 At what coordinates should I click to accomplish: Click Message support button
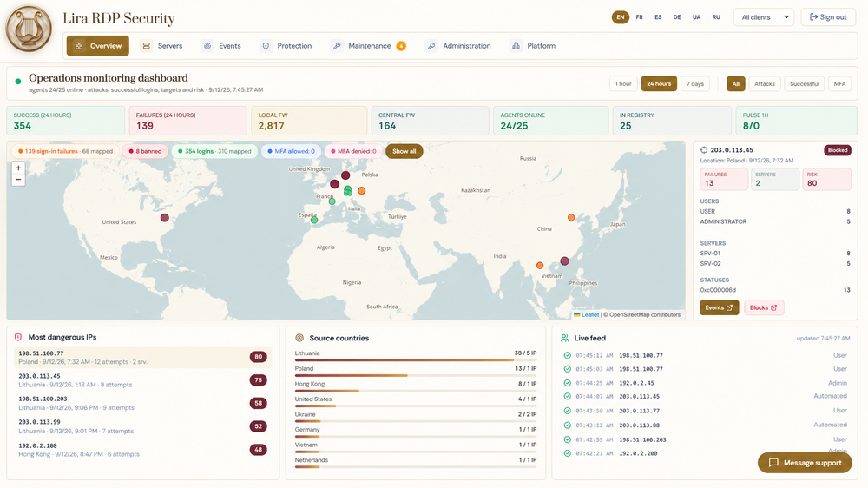click(x=805, y=463)
